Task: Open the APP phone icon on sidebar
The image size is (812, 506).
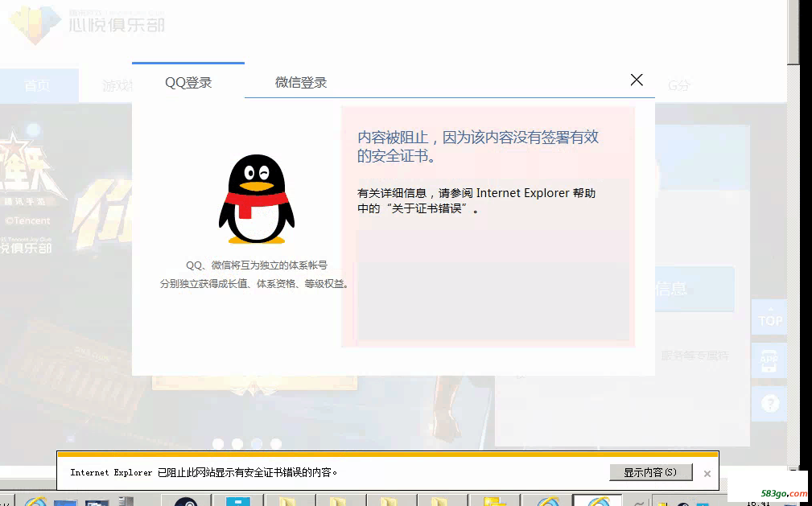Action: tap(769, 360)
